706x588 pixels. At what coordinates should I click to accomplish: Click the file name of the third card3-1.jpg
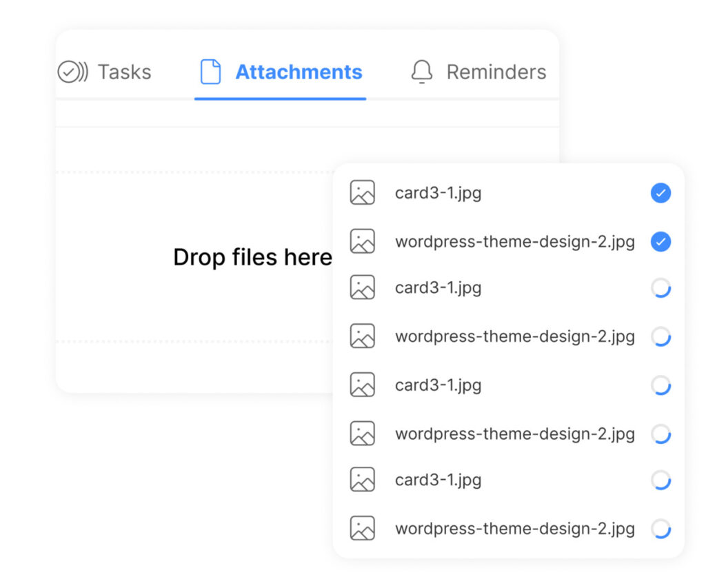pyautogui.click(x=438, y=385)
